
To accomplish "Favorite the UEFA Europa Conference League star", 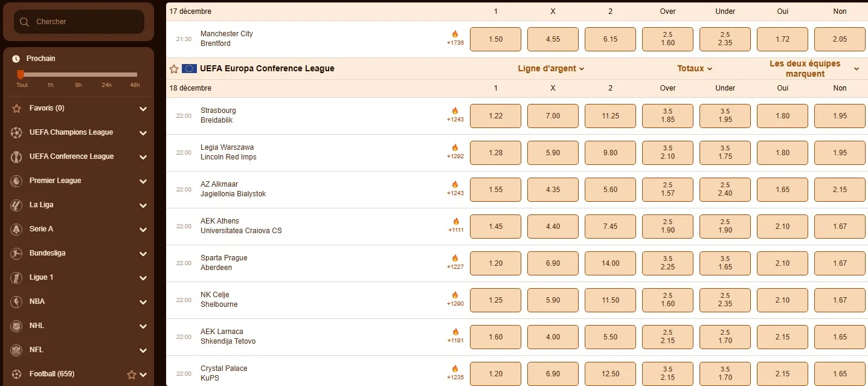I will tap(174, 69).
